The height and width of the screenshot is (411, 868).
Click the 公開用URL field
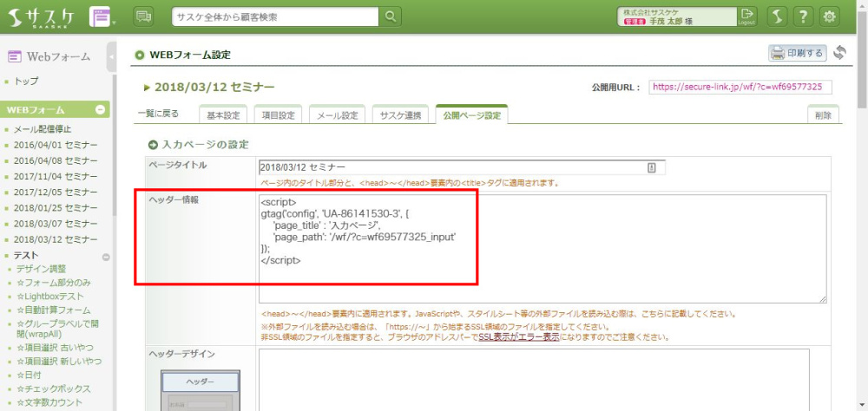(x=740, y=87)
